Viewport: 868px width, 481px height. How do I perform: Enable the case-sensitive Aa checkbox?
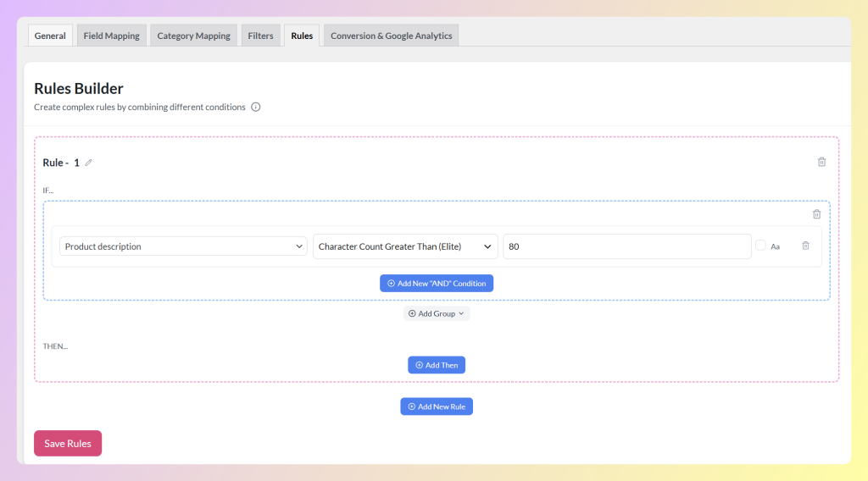(x=760, y=246)
